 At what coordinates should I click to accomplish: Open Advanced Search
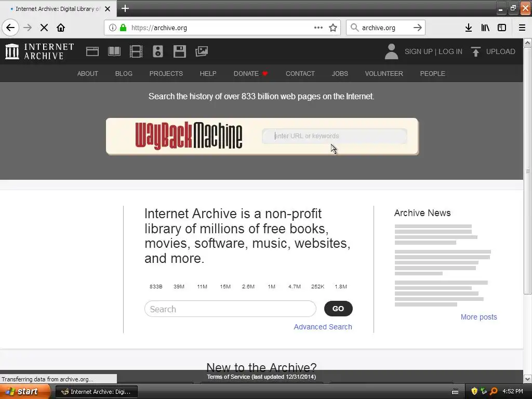coord(323,327)
